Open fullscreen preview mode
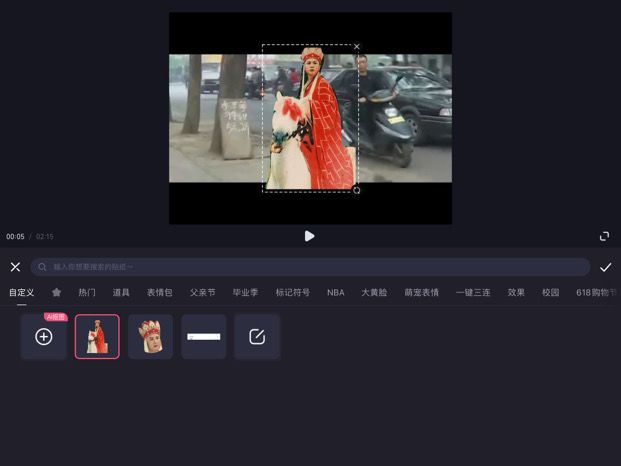This screenshot has width=621, height=466. coord(604,236)
